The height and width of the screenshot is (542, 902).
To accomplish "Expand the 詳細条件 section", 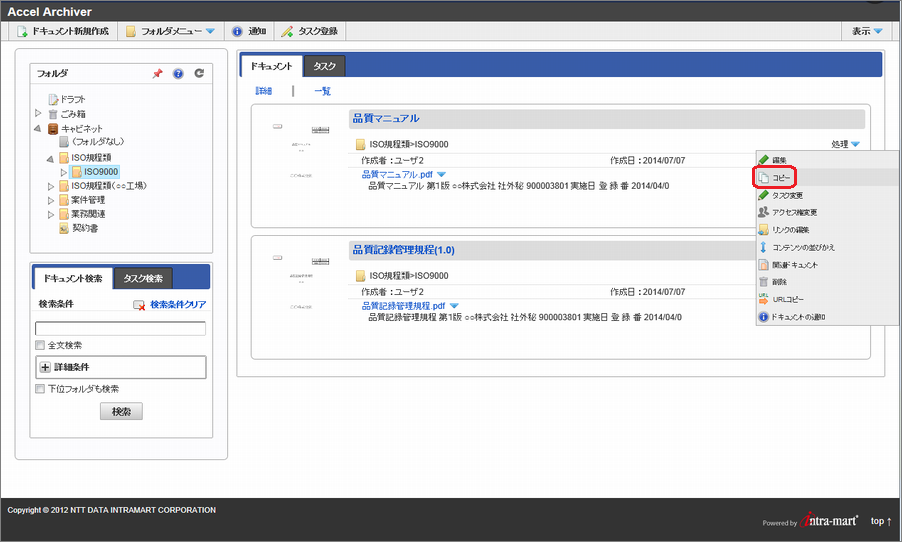I will 45,367.
